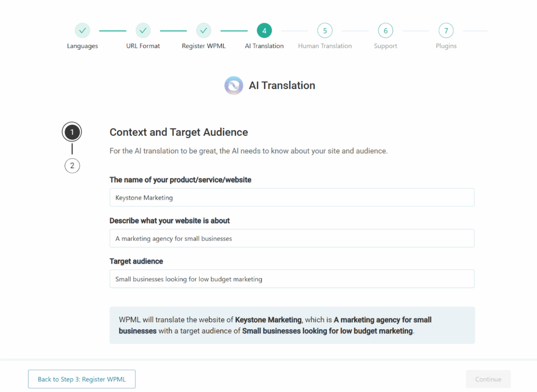Click Back to Step 3: Register WPML
Image resolution: width=537 pixels, height=392 pixels.
point(82,379)
